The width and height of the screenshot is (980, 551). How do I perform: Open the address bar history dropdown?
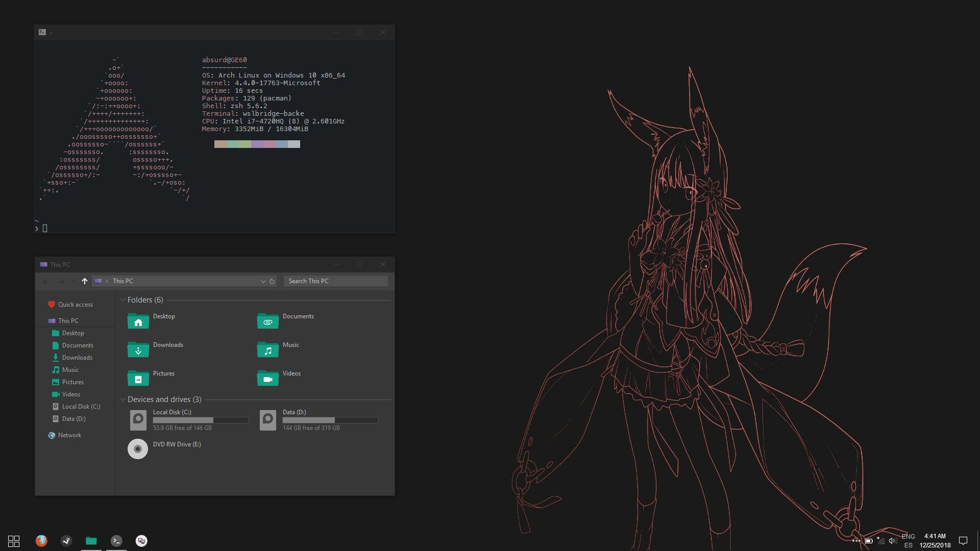tap(263, 281)
